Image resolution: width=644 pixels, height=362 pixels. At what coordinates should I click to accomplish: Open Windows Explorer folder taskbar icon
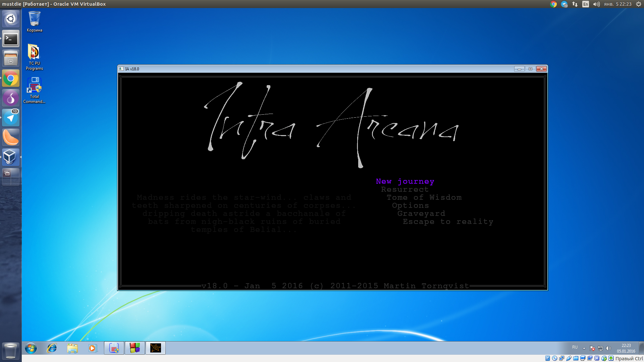[72, 348]
